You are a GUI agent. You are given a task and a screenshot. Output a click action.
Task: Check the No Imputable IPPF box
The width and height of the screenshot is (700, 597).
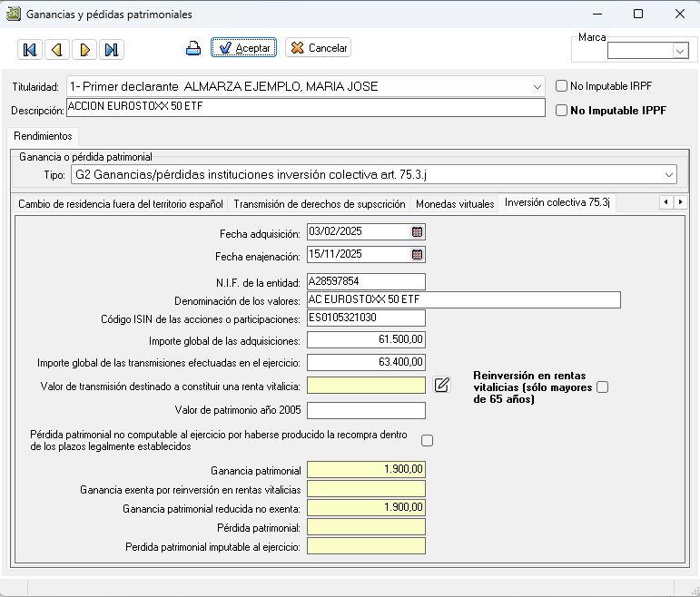pyautogui.click(x=562, y=111)
